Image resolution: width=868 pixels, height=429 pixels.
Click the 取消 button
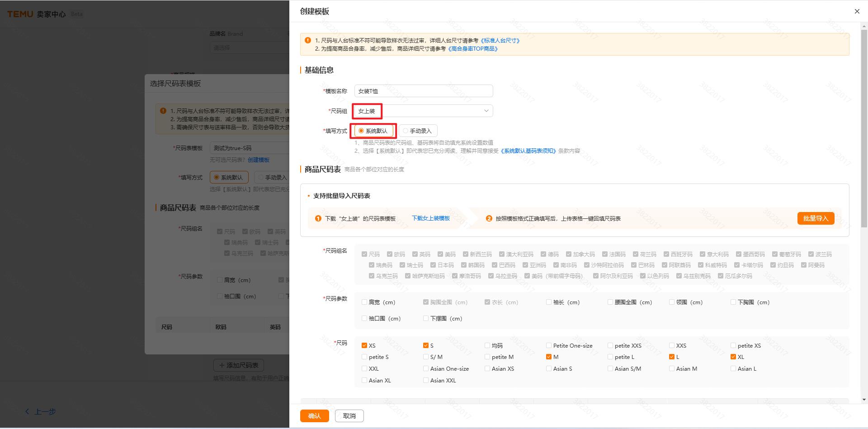349,416
